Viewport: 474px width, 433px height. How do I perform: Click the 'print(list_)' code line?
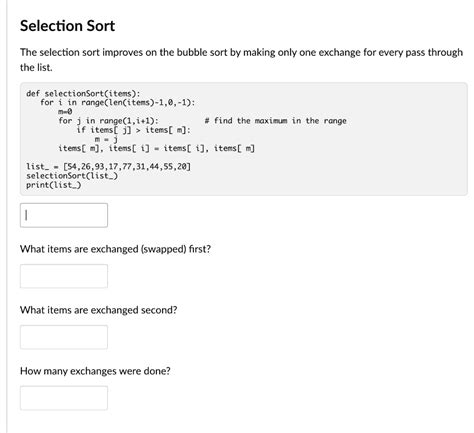pyautogui.click(x=54, y=185)
